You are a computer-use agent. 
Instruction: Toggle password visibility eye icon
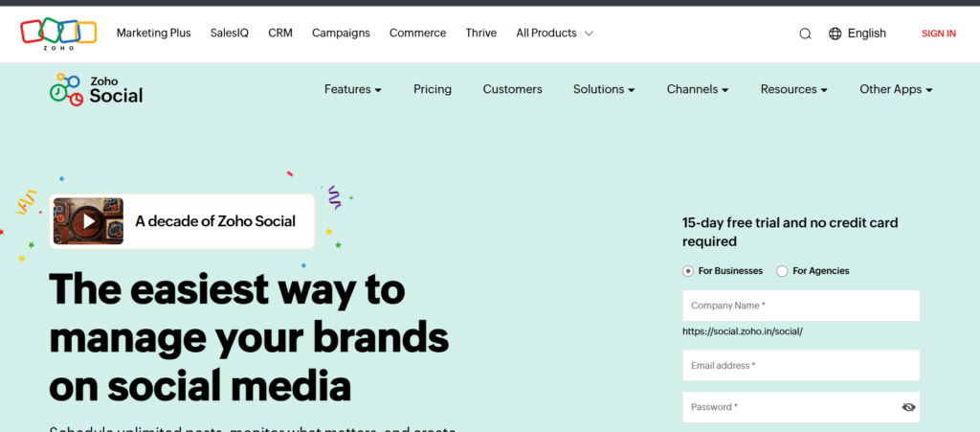point(908,407)
